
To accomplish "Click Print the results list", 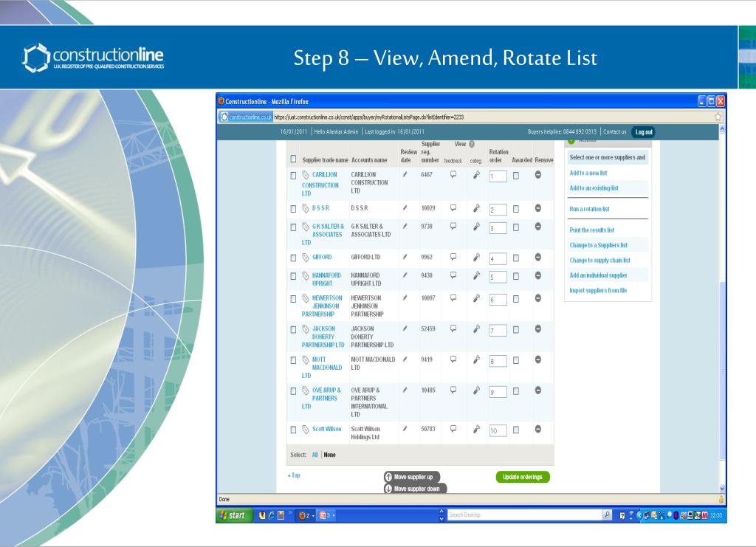I will tap(592, 230).
